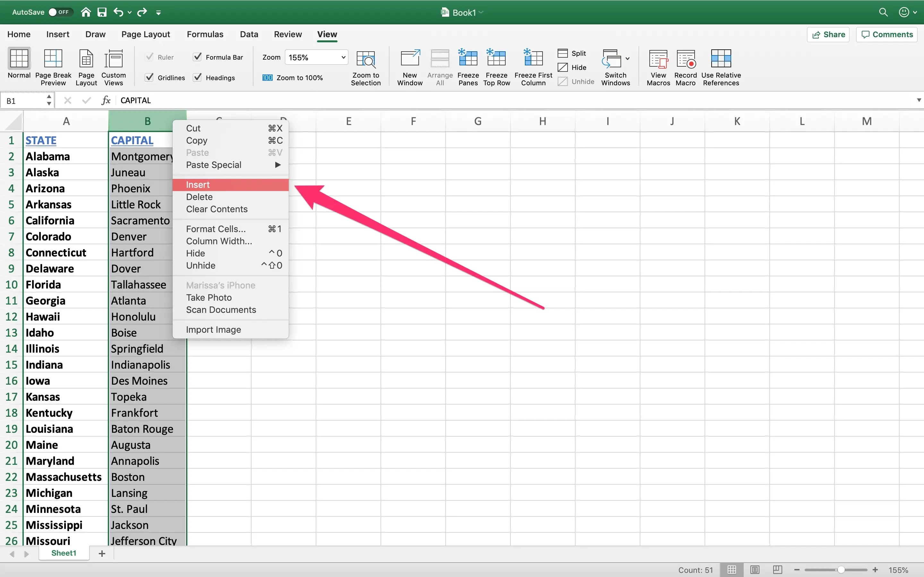Open Page Break Preview view
The width and height of the screenshot is (924, 577).
(53, 59)
